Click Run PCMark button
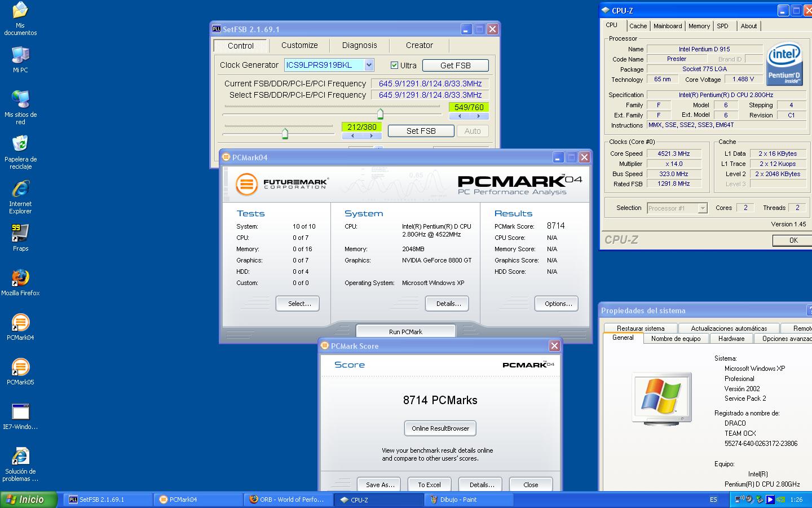Viewport: 812px width, 508px height. (x=405, y=332)
